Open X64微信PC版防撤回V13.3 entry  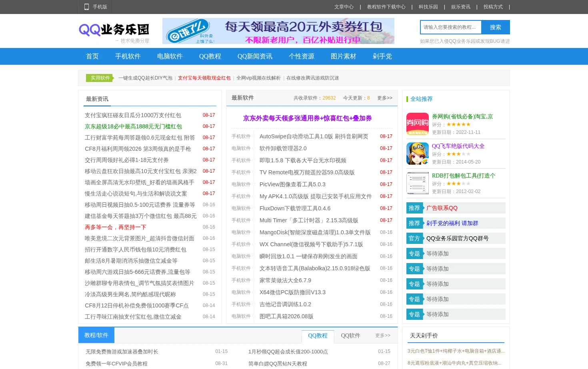click(x=292, y=292)
